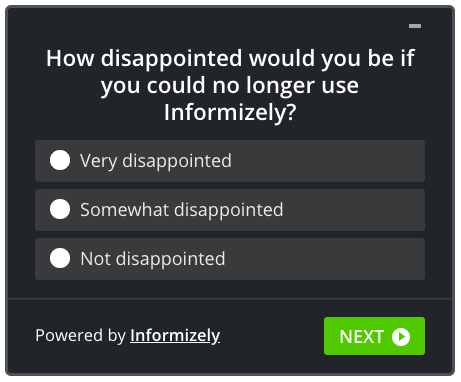Click empty area of the Very disappointed row
The height and width of the screenshot is (382, 461).
pyautogui.click(x=327, y=161)
